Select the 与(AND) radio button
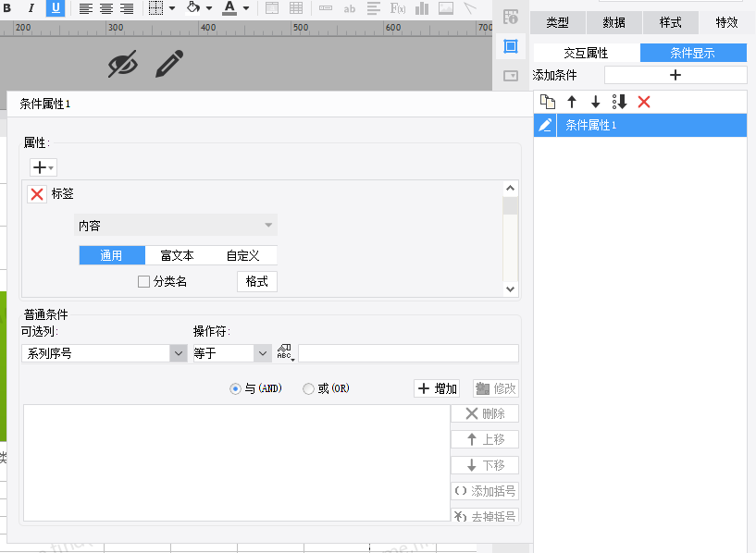 235,388
